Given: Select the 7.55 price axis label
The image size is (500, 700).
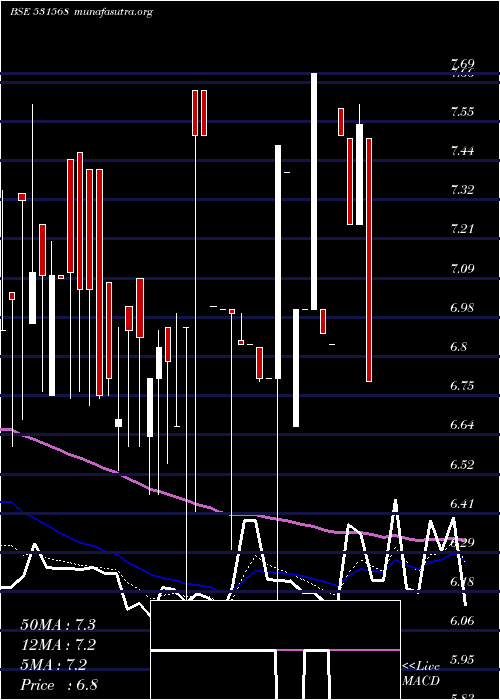Looking at the screenshot, I should [462, 112].
